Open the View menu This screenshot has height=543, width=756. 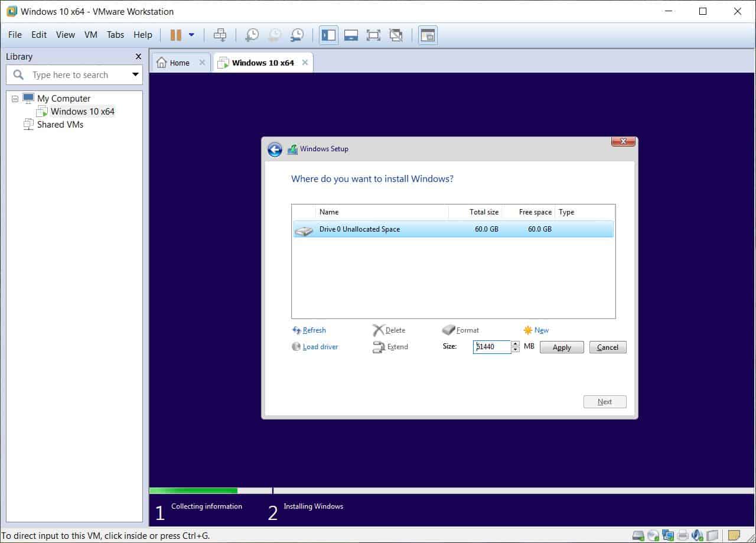66,35
